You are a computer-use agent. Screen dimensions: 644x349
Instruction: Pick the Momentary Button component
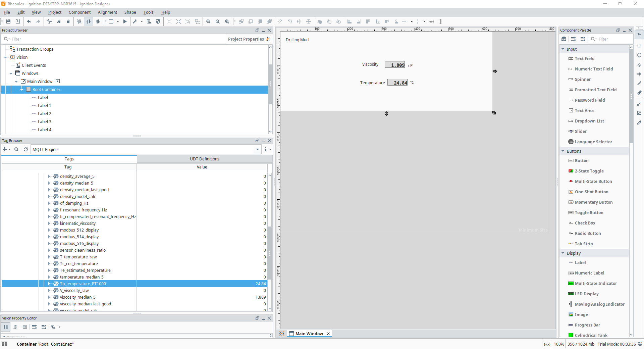click(x=594, y=202)
